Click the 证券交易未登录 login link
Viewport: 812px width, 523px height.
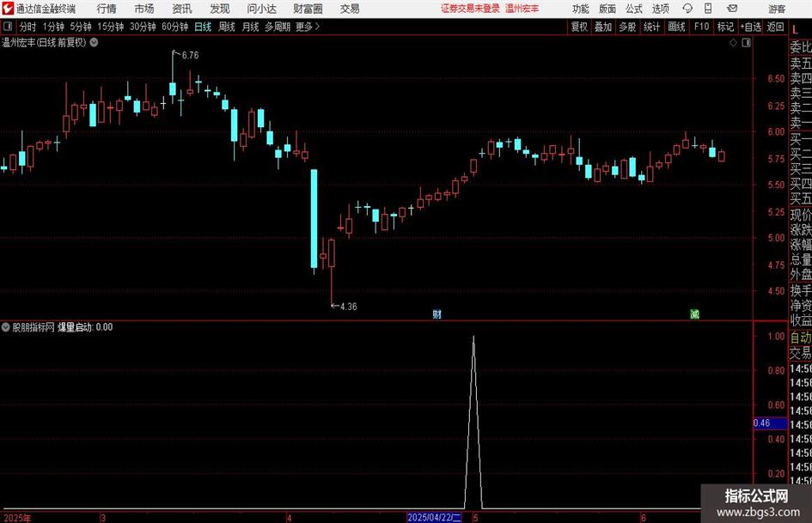click(x=470, y=9)
